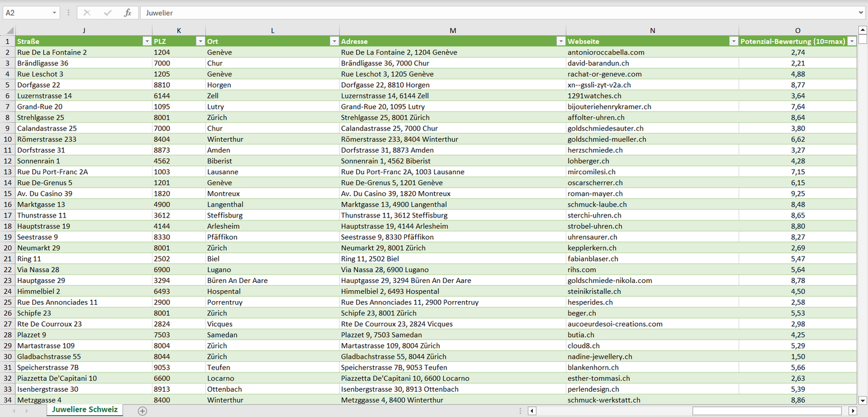The width and height of the screenshot is (868, 417).
Task: Open the Webseite column filter dropdown
Action: 733,41
